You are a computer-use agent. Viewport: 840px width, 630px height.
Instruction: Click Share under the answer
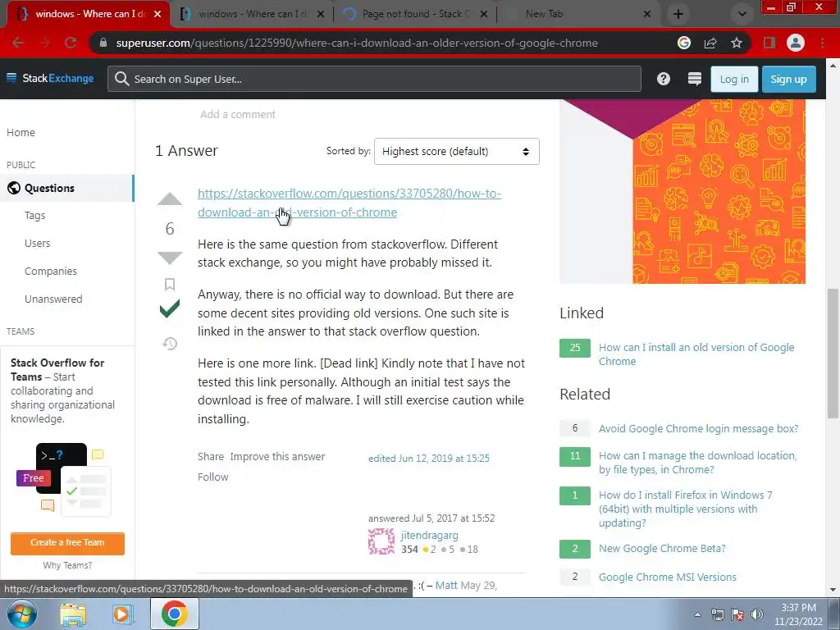coord(211,456)
